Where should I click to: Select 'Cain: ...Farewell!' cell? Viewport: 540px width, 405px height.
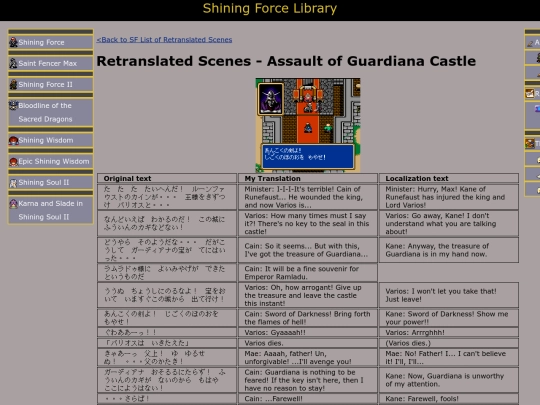click(308, 399)
